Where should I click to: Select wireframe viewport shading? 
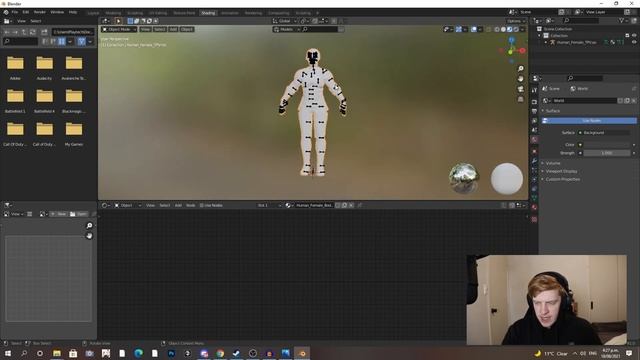point(497,29)
